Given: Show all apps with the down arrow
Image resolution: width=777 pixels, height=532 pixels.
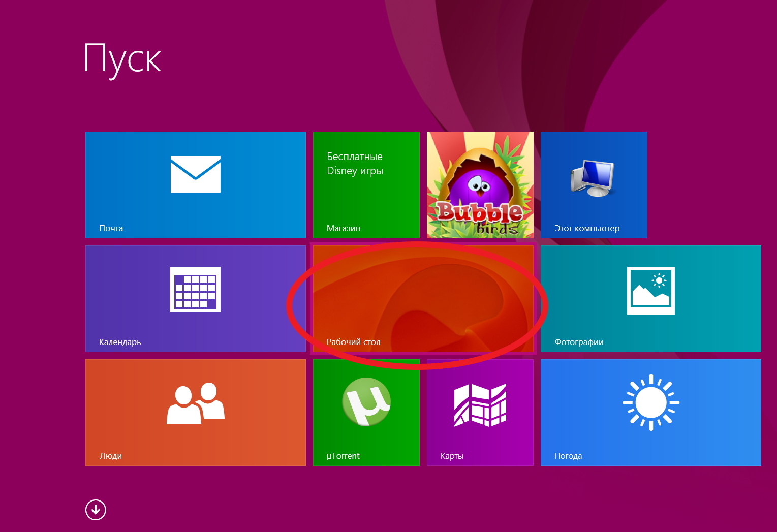Looking at the screenshot, I should pos(96,510).
